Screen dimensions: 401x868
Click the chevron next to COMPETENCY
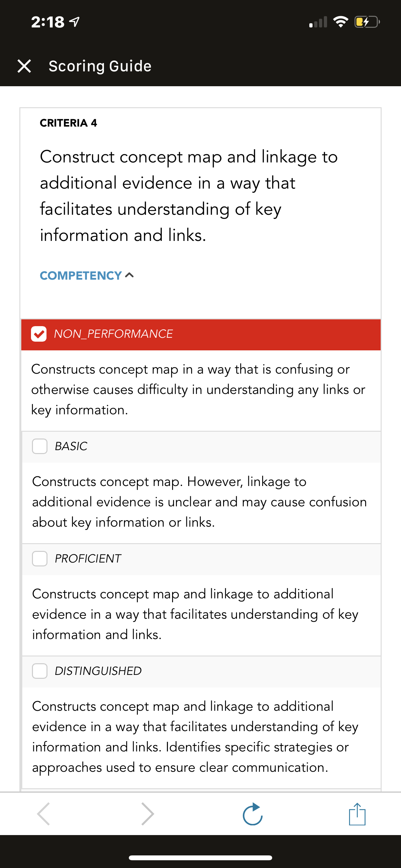129,275
